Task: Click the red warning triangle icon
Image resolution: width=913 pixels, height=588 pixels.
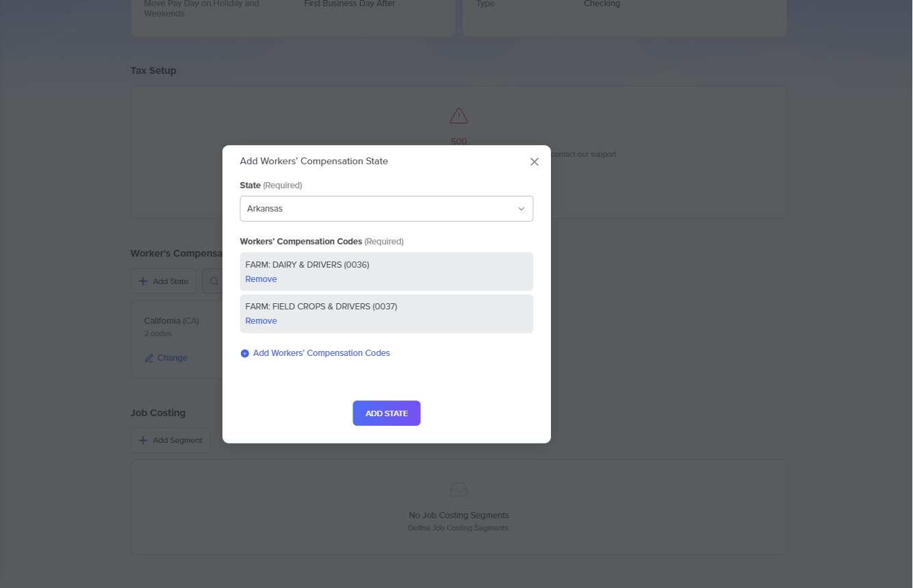Action: [x=459, y=116]
